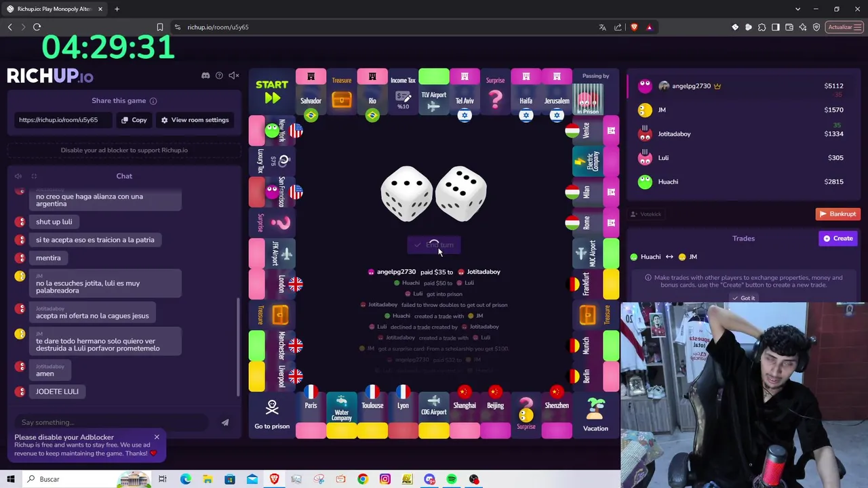Select the TLV Airport tile

coord(434,93)
